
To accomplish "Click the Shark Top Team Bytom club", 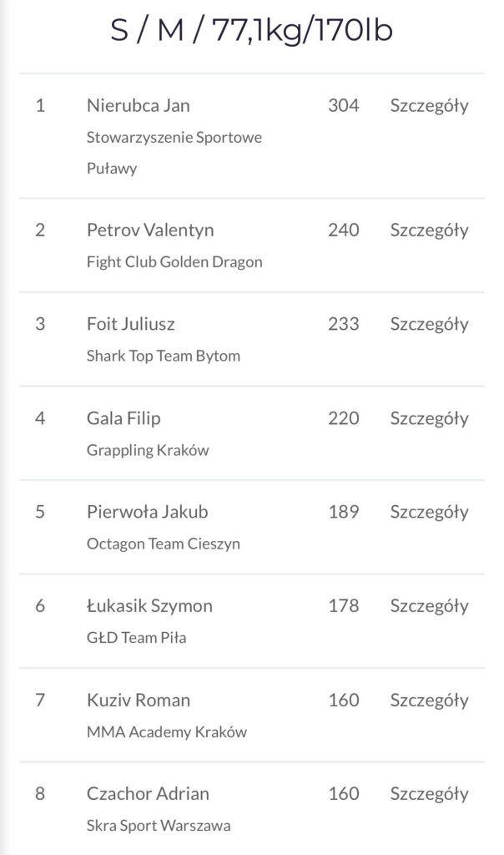I will [163, 357].
